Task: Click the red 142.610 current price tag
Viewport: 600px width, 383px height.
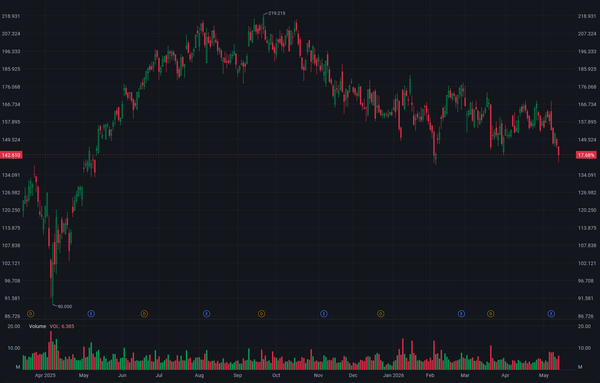Action: tap(11, 155)
